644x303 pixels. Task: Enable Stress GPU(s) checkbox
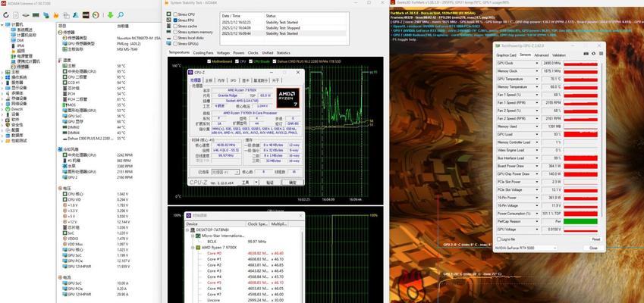(175, 43)
